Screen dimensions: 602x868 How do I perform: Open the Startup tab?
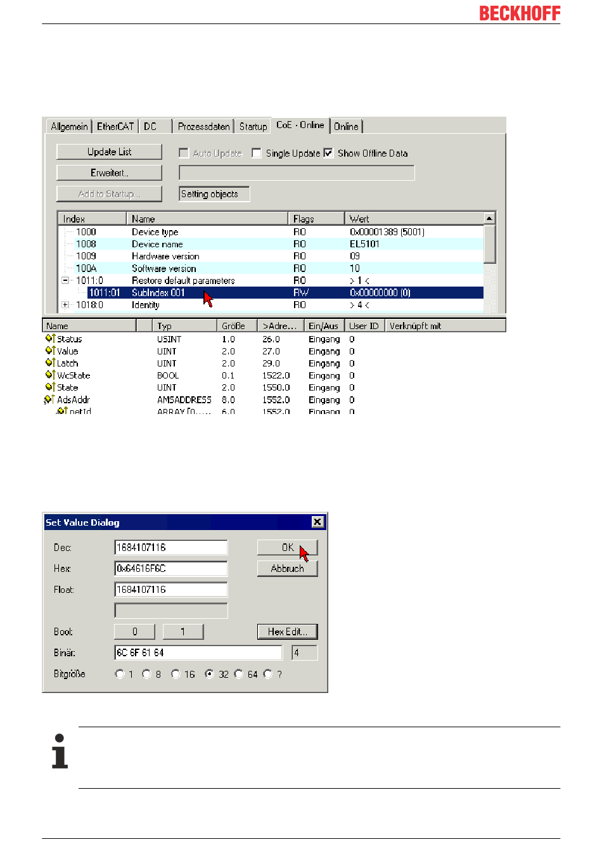(x=253, y=126)
